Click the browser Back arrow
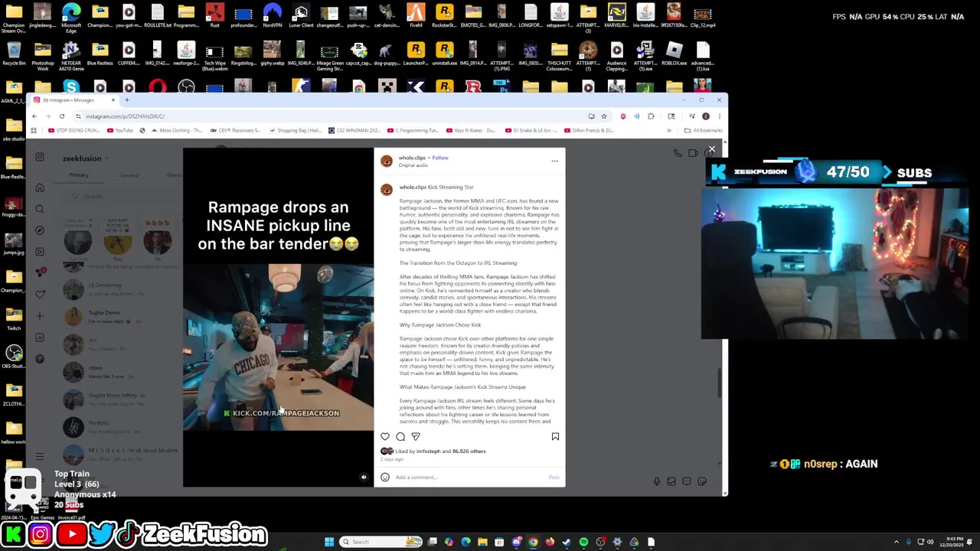980x551 pixels. pyautogui.click(x=34, y=116)
